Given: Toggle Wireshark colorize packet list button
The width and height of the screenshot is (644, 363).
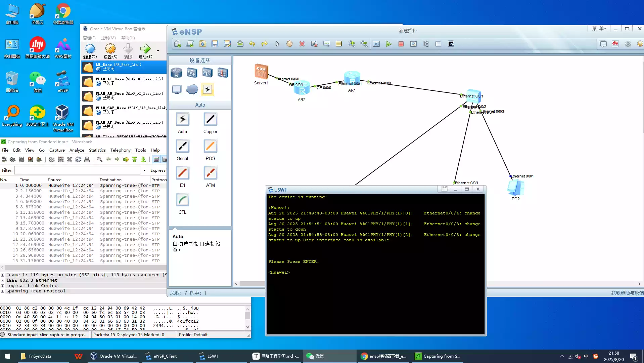Looking at the screenshot, I should click(x=156, y=159).
